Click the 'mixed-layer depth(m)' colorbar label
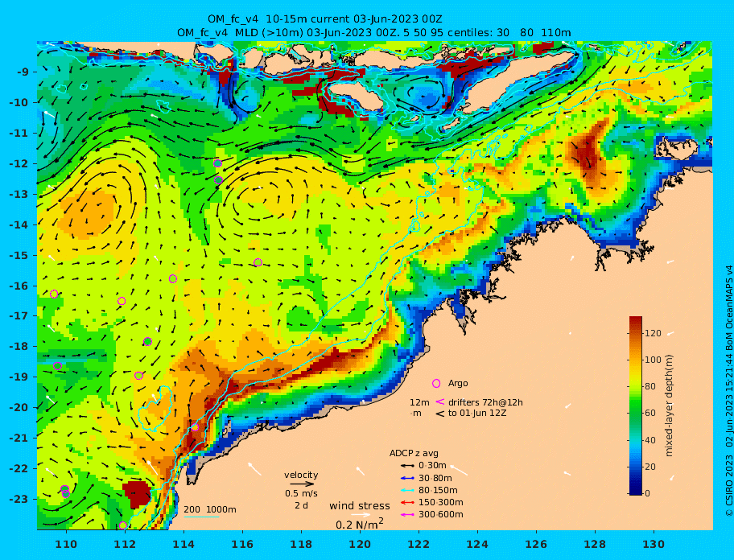The height and width of the screenshot is (560, 734). [x=669, y=406]
